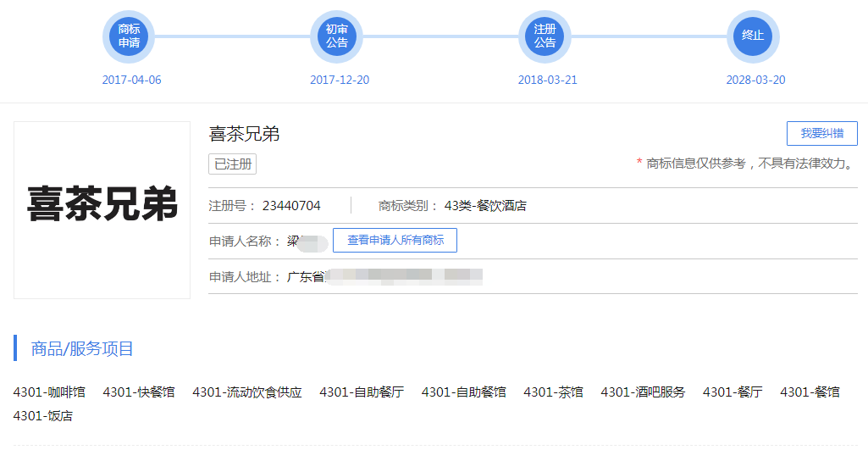Click the 喜茶兄弟 trademark title text

[x=244, y=134]
